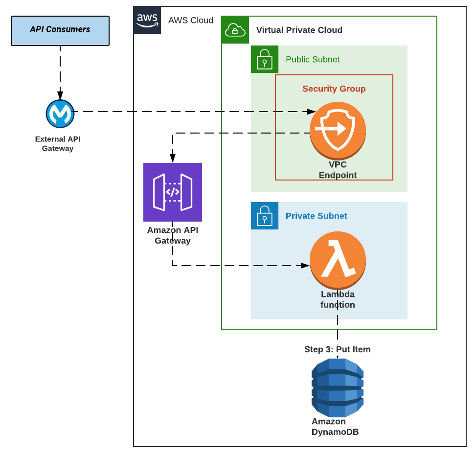
Task: Click the AWS logo in the top corner
Action: tap(147, 20)
